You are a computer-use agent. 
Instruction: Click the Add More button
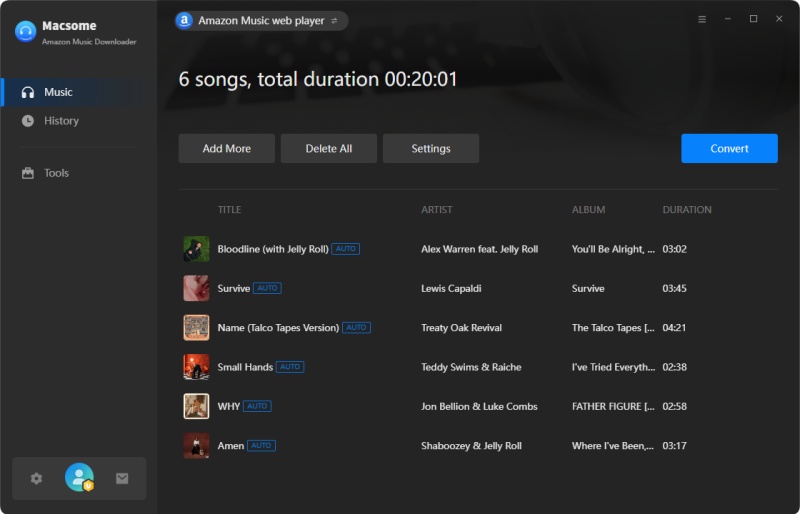point(226,148)
